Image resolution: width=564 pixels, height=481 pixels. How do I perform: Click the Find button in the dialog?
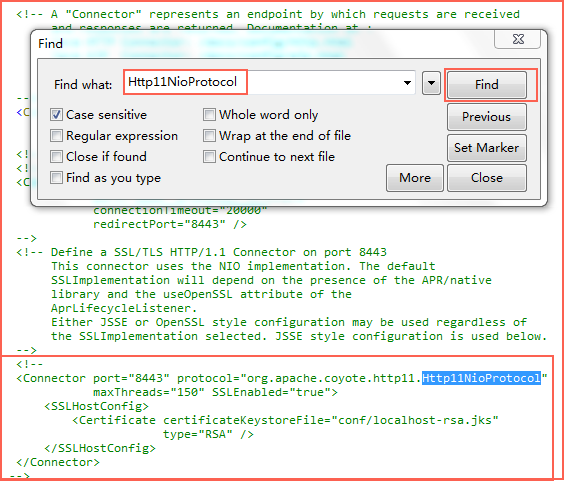coord(487,85)
